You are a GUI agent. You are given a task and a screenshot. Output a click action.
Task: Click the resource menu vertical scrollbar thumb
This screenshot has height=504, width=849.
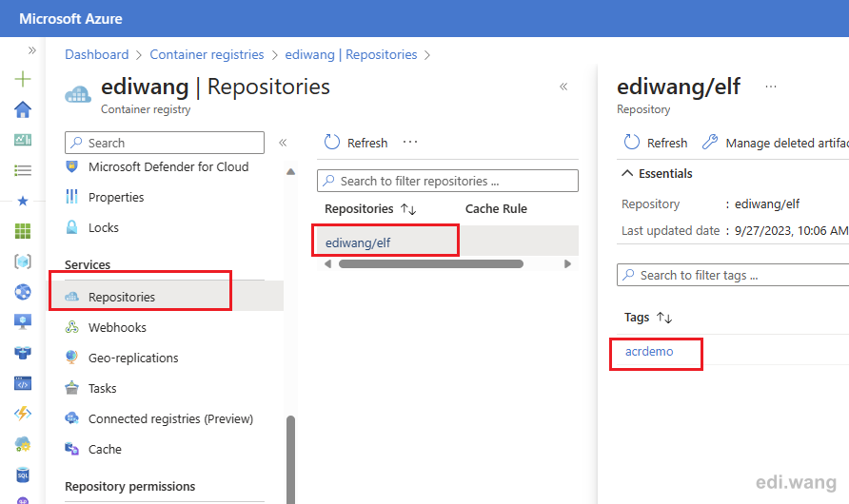(x=290, y=459)
